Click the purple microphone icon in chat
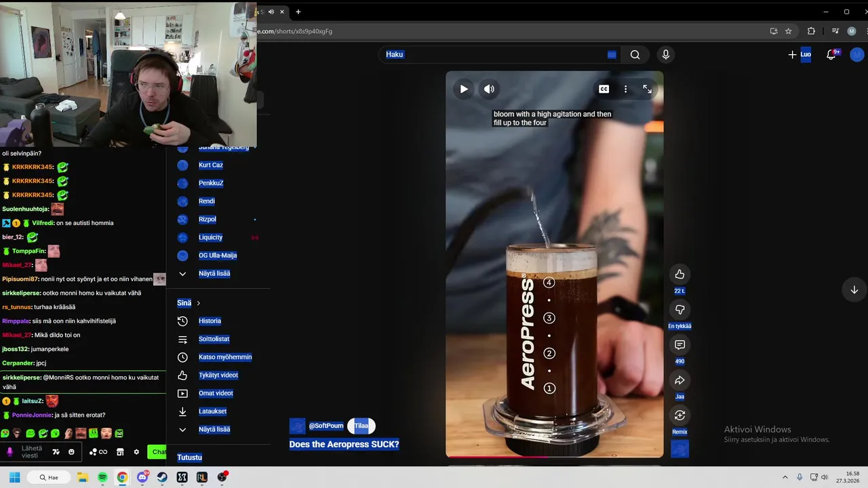This screenshot has width=868, height=488. coord(9,452)
